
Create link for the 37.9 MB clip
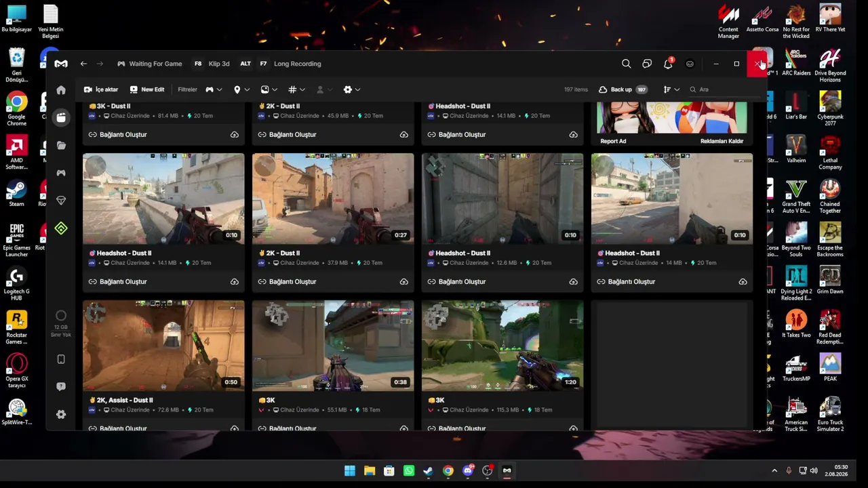[x=288, y=281]
